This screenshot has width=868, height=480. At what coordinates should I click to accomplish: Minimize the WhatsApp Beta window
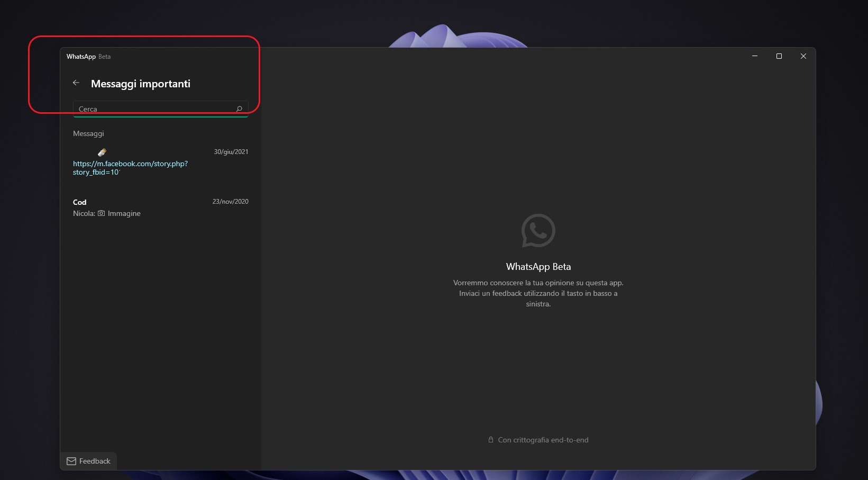coord(755,56)
